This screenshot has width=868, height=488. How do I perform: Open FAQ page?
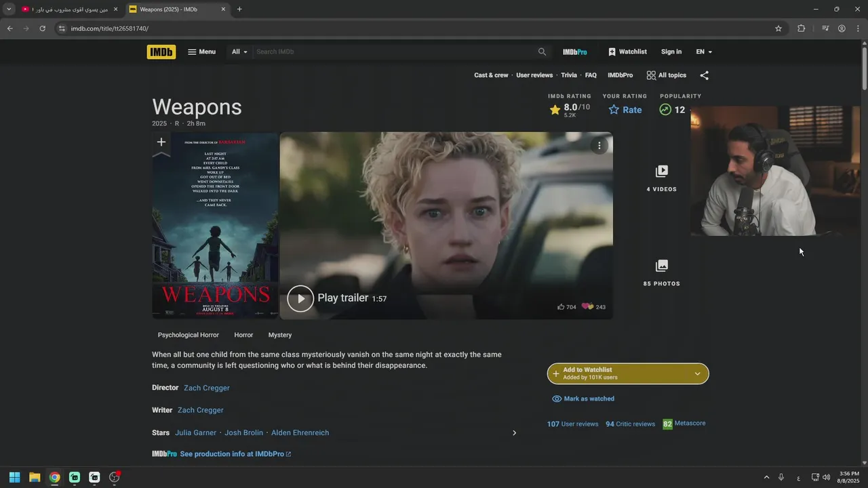[x=591, y=75]
